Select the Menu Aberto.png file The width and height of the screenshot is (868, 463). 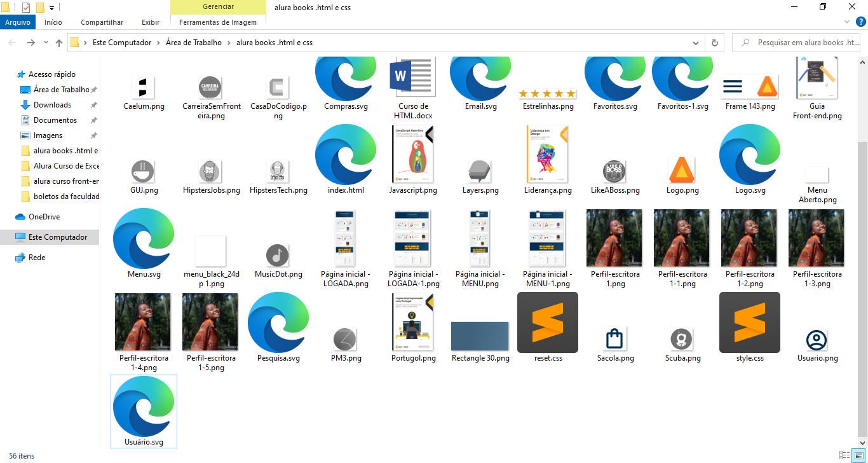click(817, 175)
